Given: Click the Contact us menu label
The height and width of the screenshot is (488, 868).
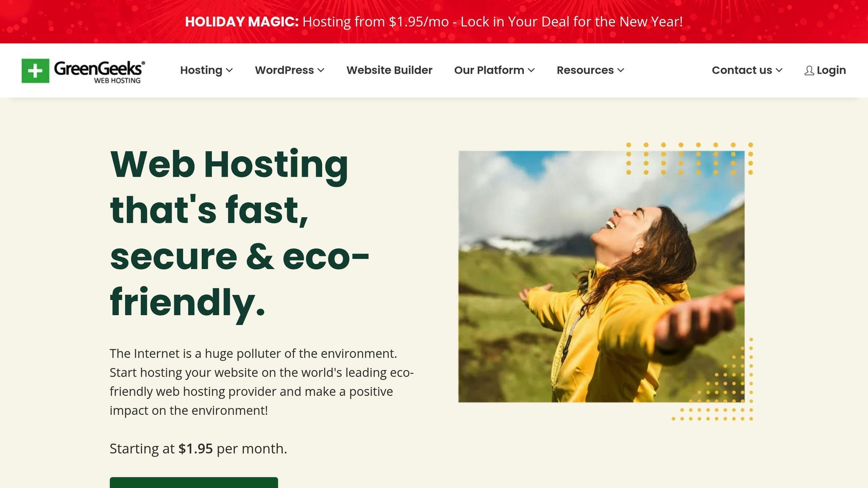Looking at the screenshot, I should (742, 70).
